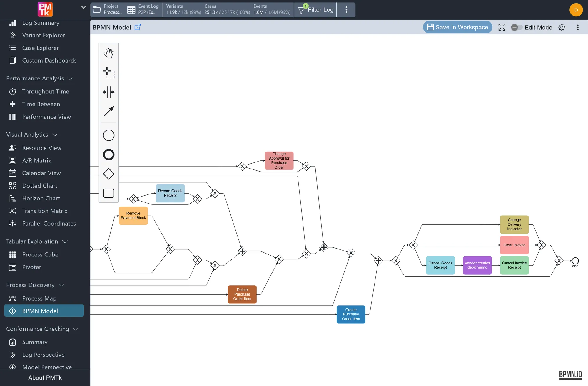Screen dimensions: 588x386
Task: Click About PMTk
Action: (x=45, y=378)
